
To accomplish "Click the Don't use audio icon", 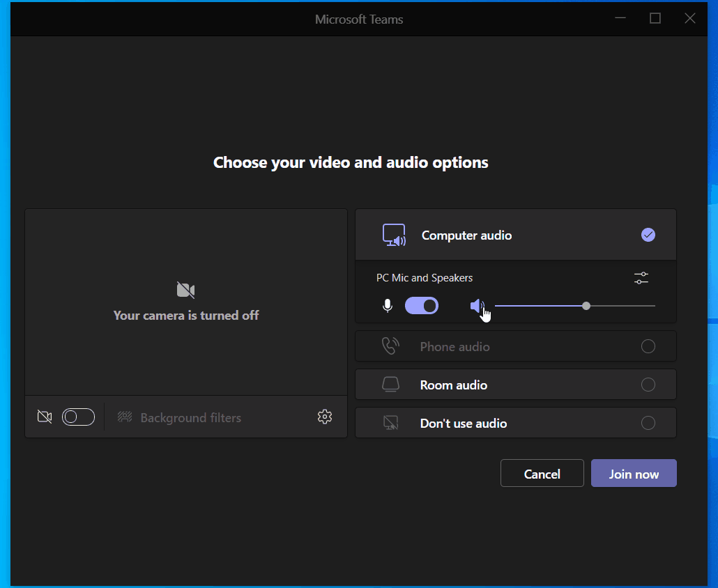I will tap(390, 423).
